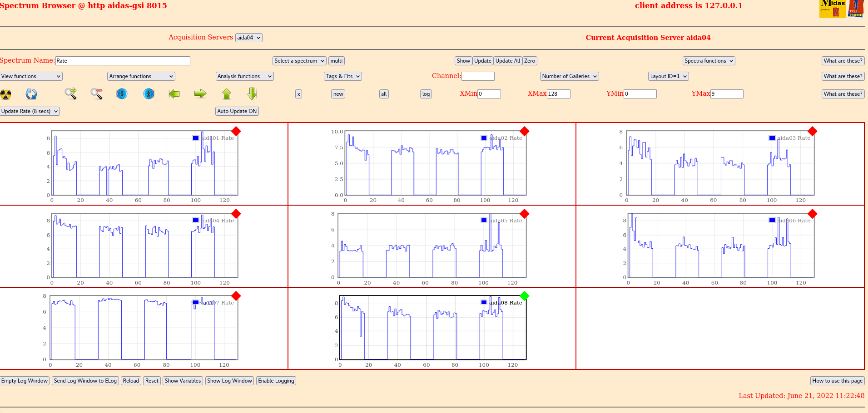Click red diamond marker on aida04 Rate

(236, 214)
